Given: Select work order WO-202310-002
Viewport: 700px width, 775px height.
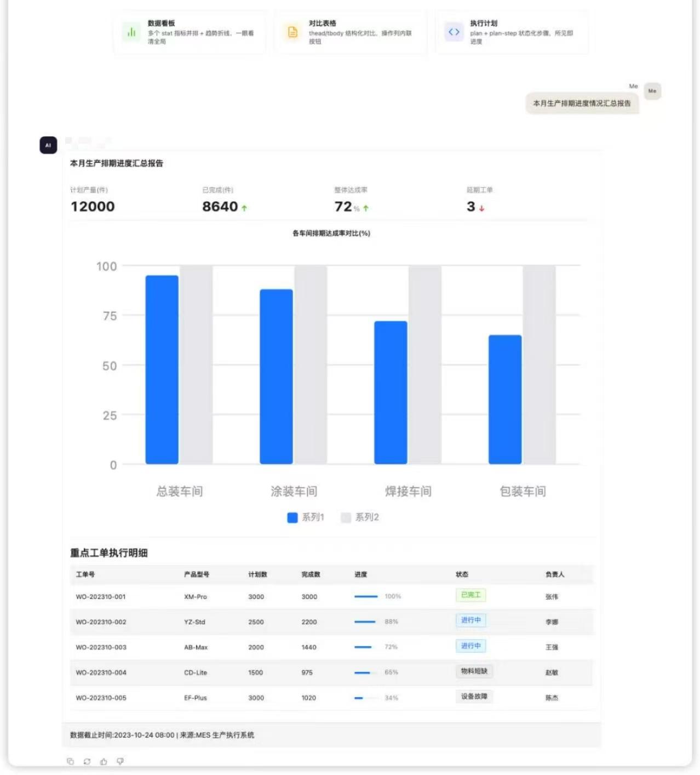Looking at the screenshot, I should click(x=101, y=622).
